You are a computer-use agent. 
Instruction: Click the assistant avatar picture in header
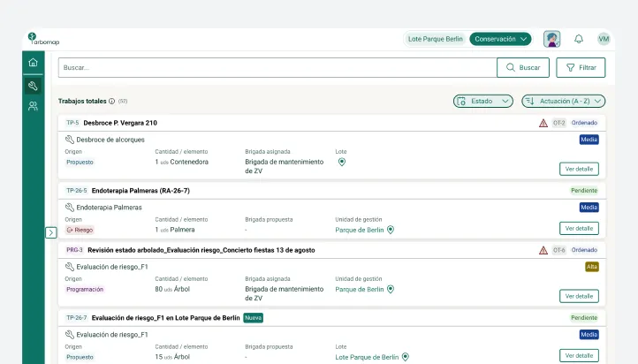click(551, 39)
